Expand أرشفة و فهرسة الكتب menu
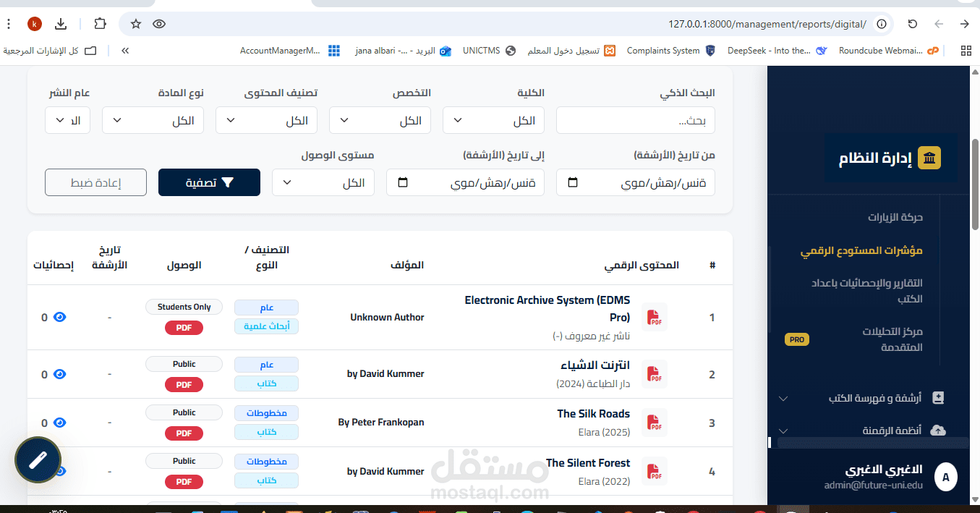Viewport: 980px width, 513px height. (x=783, y=398)
